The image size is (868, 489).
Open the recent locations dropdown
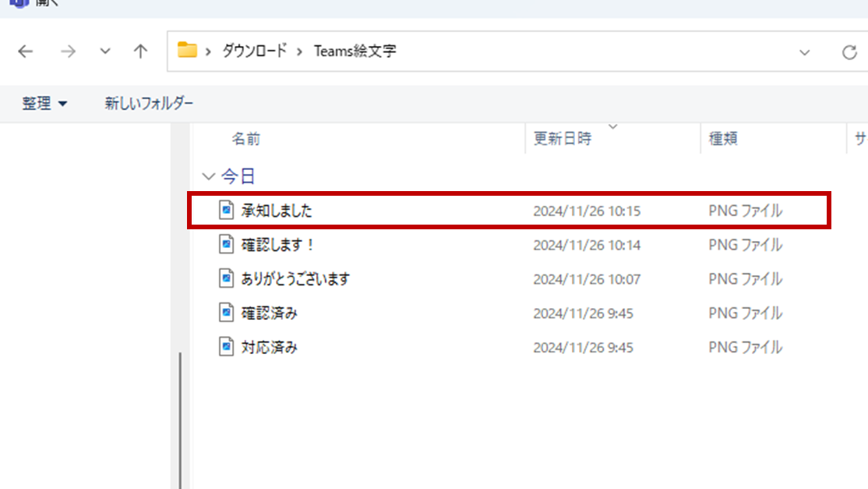pos(105,52)
